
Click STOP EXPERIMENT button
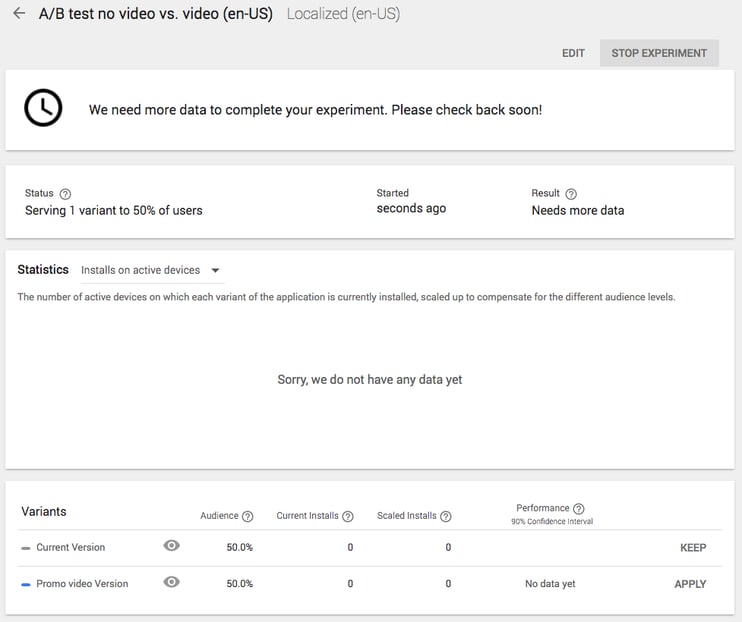point(659,53)
